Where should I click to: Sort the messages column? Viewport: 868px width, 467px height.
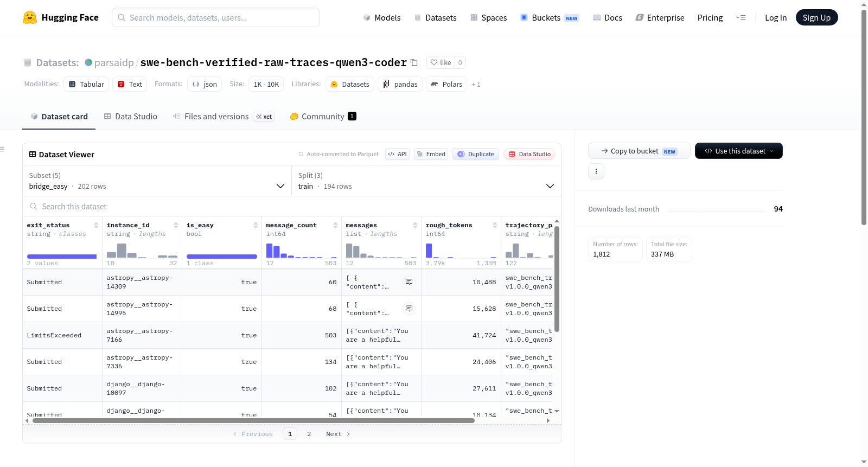click(x=415, y=225)
